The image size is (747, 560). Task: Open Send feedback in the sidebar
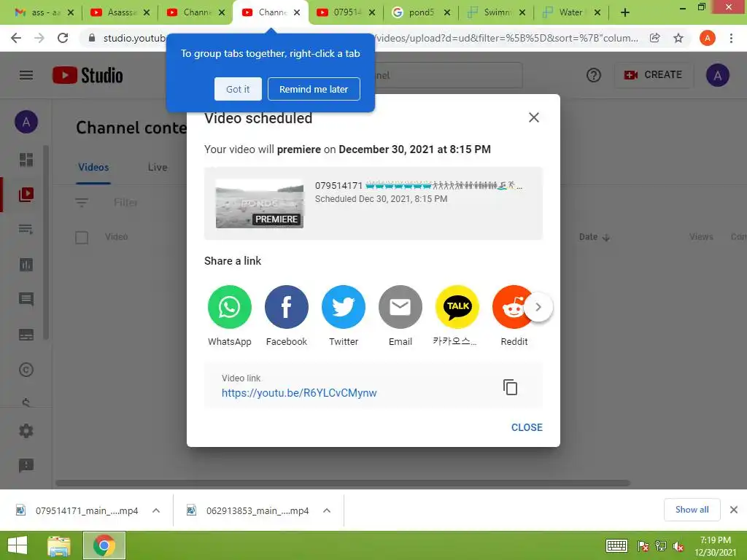26,465
